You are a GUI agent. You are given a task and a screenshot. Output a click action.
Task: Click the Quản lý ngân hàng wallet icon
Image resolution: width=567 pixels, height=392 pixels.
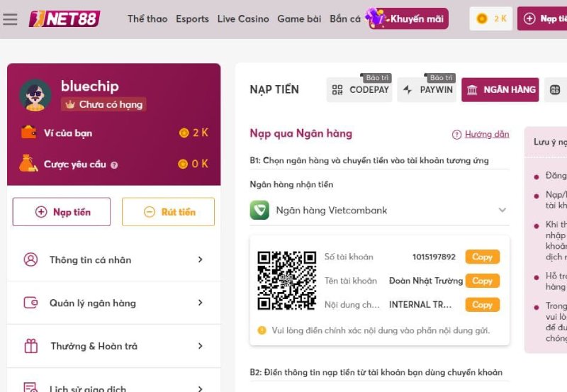30,302
